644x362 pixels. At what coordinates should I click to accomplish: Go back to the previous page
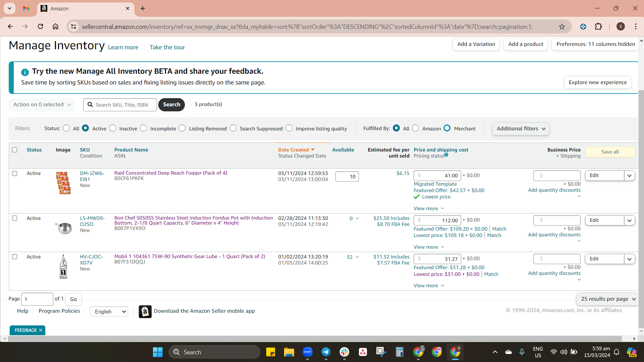click(x=10, y=26)
